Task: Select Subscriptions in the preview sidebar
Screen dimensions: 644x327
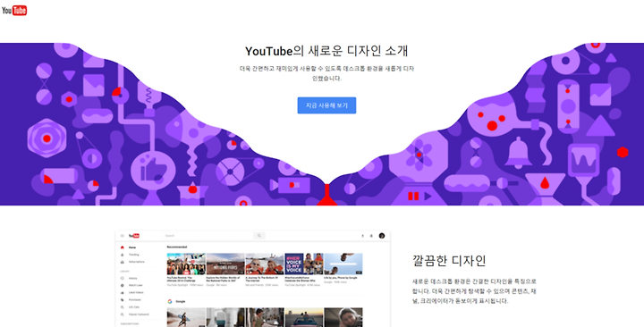Action: pyautogui.click(x=132, y=262)
